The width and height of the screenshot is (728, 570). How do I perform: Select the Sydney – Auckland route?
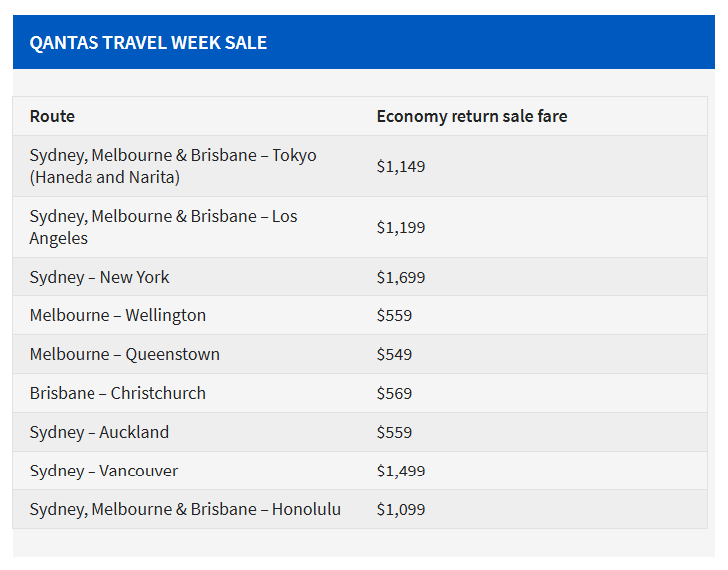99,432
